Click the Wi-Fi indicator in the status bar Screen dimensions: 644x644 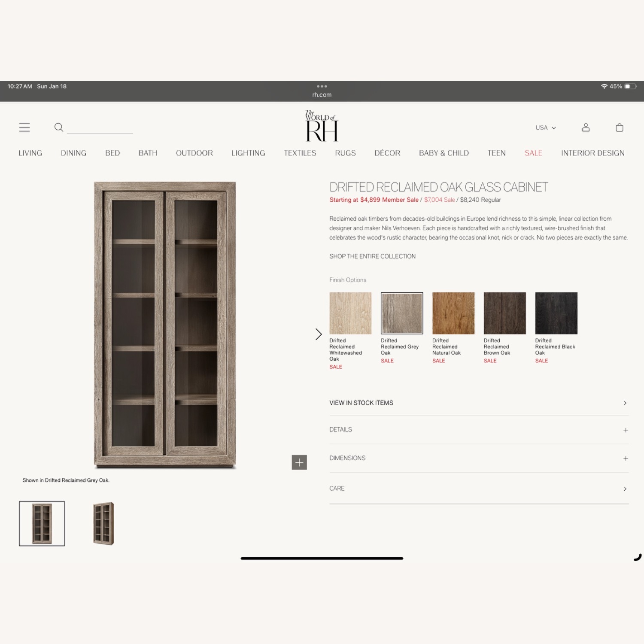(605, 86)
